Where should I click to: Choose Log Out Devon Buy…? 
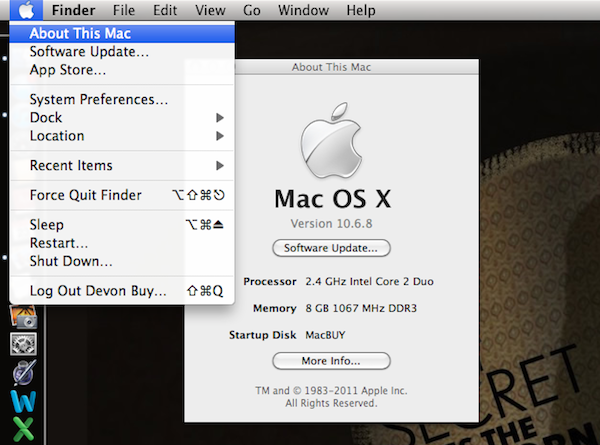(122, 291)
